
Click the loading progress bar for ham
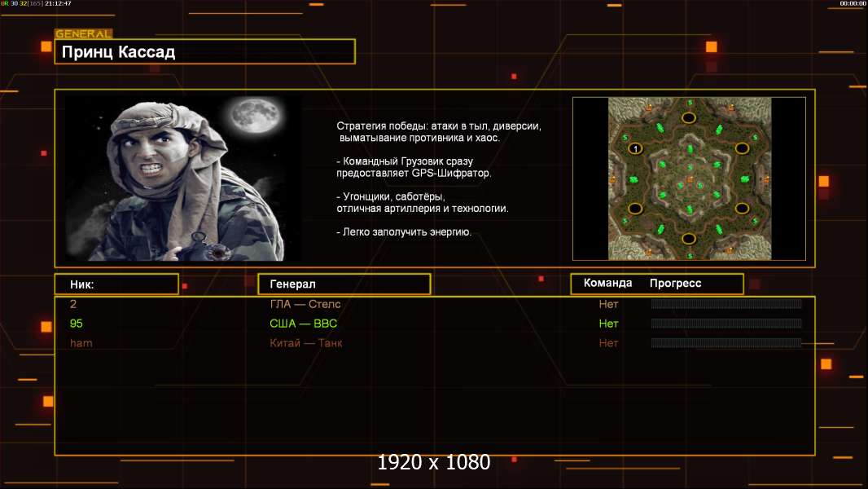(726, 343)
